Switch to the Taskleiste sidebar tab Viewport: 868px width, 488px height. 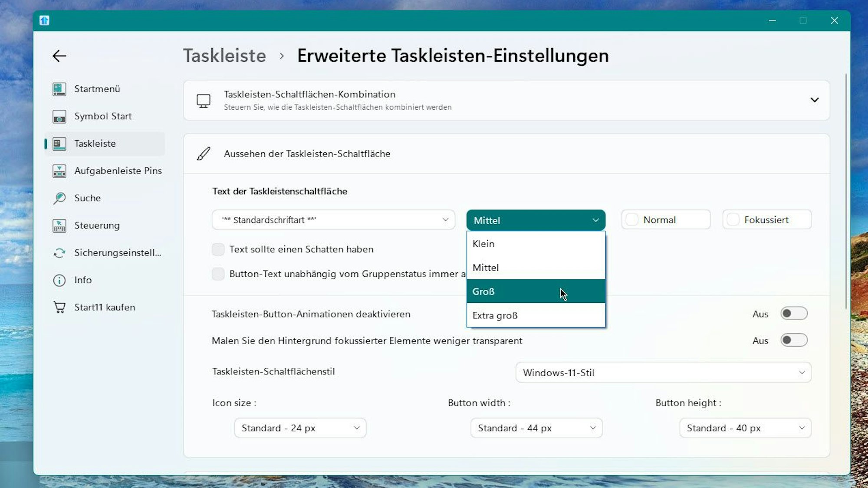point(95,144)
